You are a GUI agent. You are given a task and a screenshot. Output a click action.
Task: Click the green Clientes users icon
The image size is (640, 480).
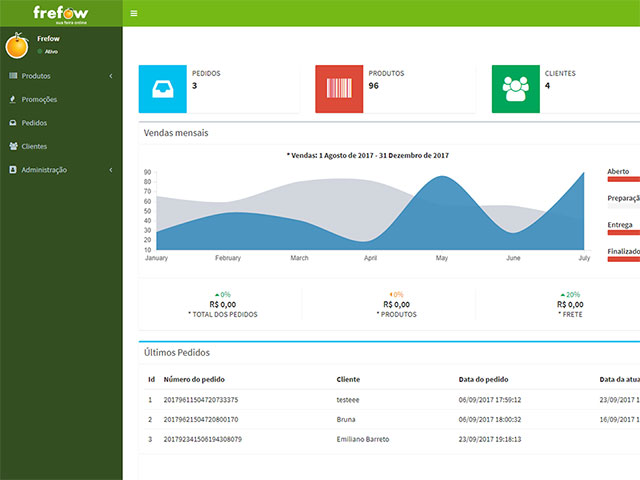coord(516,89)
